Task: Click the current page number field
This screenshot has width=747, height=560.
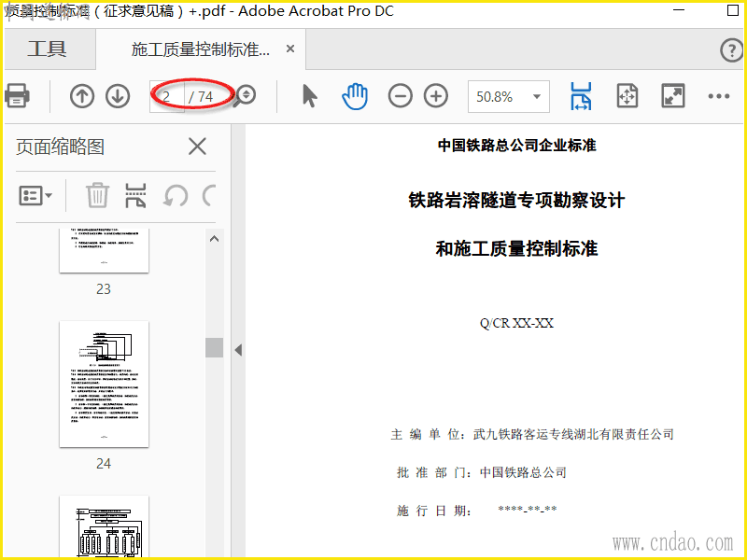Action: [167, 97]
